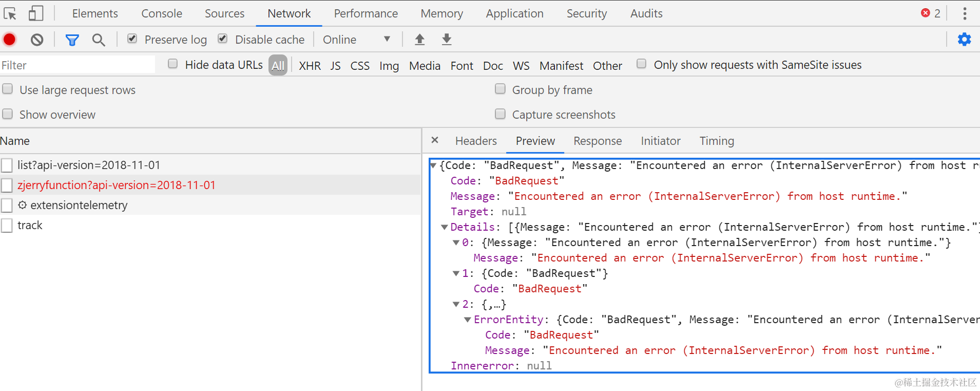Switch to the Console panel
This screenshot has height=391, width=980.
click(162, 13)
